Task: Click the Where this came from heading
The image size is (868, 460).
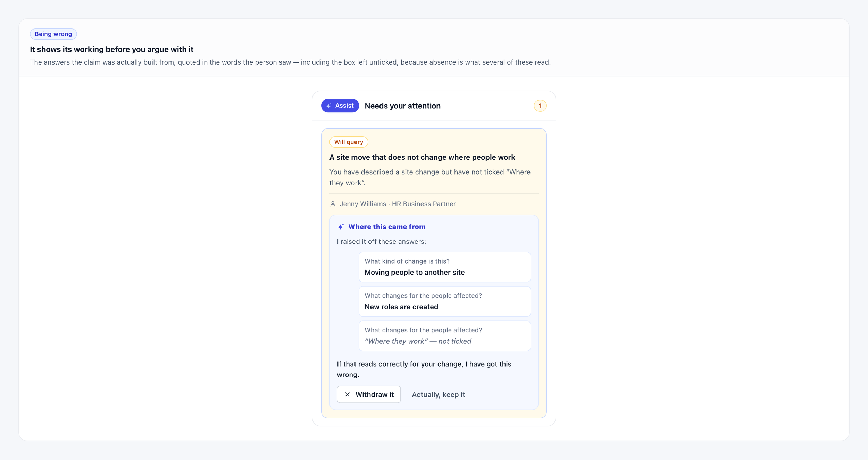Action: tap(387, 227)
